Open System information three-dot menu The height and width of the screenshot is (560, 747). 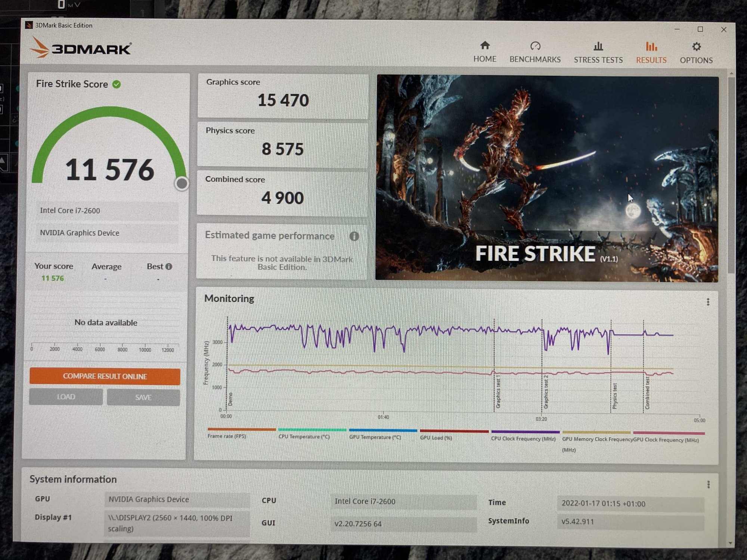pyautogui.click(x=708, y=485)
